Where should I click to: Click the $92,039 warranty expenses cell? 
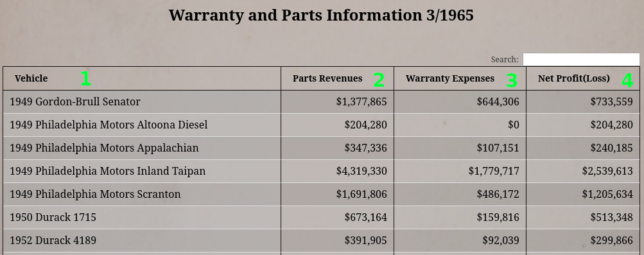pos(460,240)
